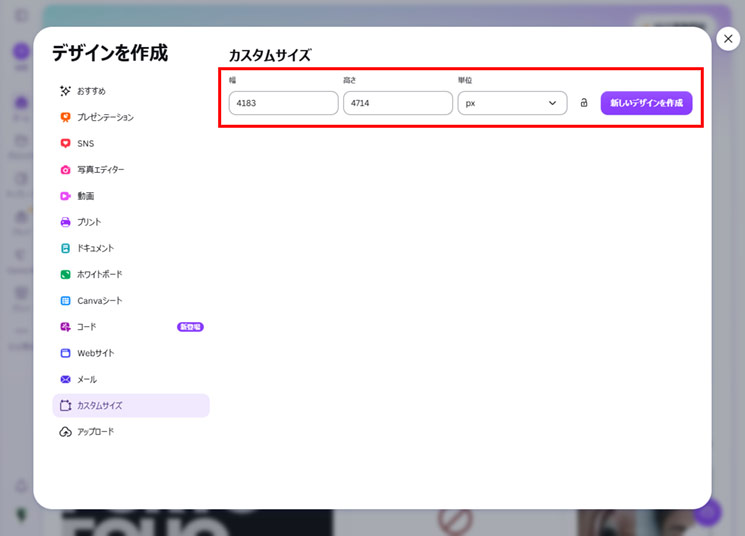Select メール category label
Image resolution: width=745 pixels, height=536 pixels.
pyautogui.click(x=87, y=379)
